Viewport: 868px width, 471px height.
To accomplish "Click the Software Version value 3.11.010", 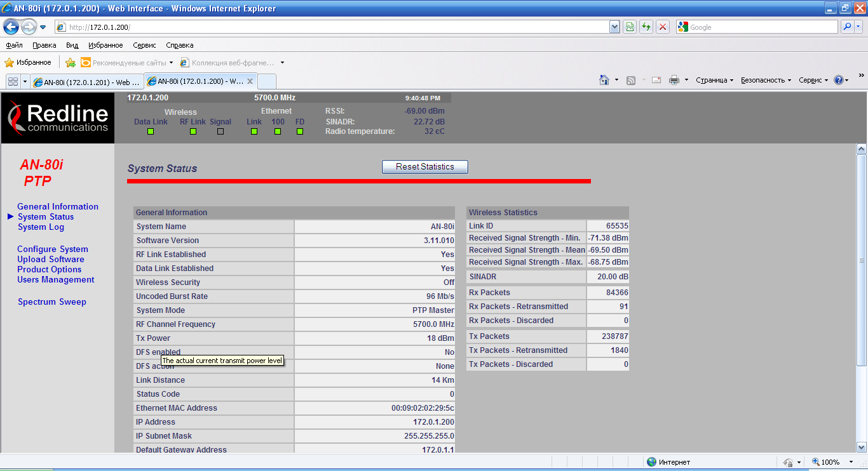I will (438, 241).
